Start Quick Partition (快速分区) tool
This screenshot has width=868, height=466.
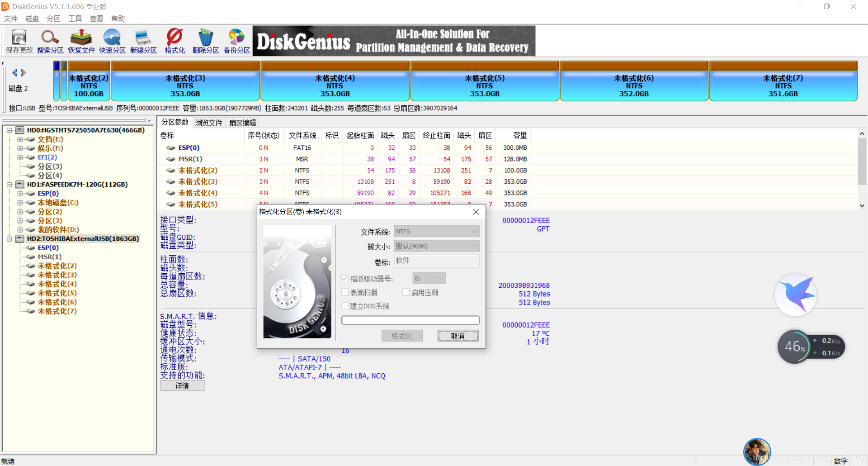(113, 41)
